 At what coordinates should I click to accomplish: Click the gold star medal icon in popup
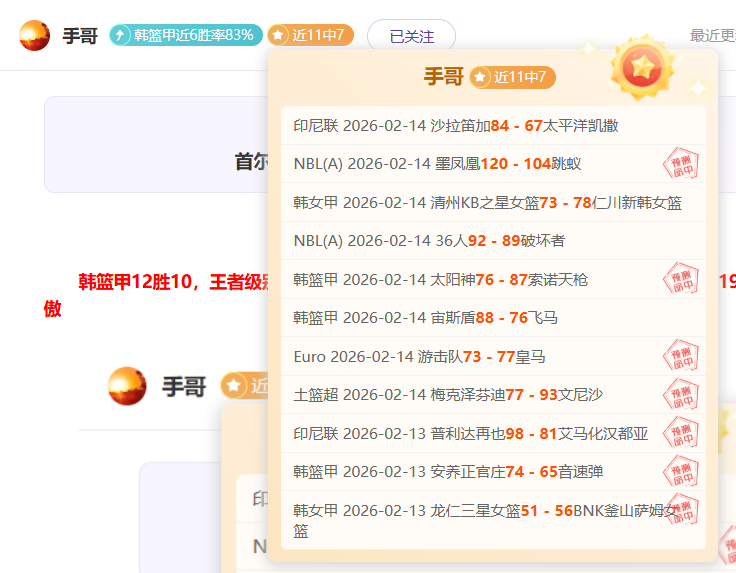[x=641, y=67]
